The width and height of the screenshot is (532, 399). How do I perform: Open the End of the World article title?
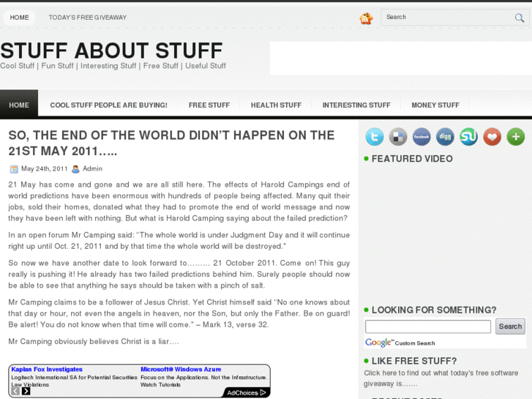[x=171, y=143]
